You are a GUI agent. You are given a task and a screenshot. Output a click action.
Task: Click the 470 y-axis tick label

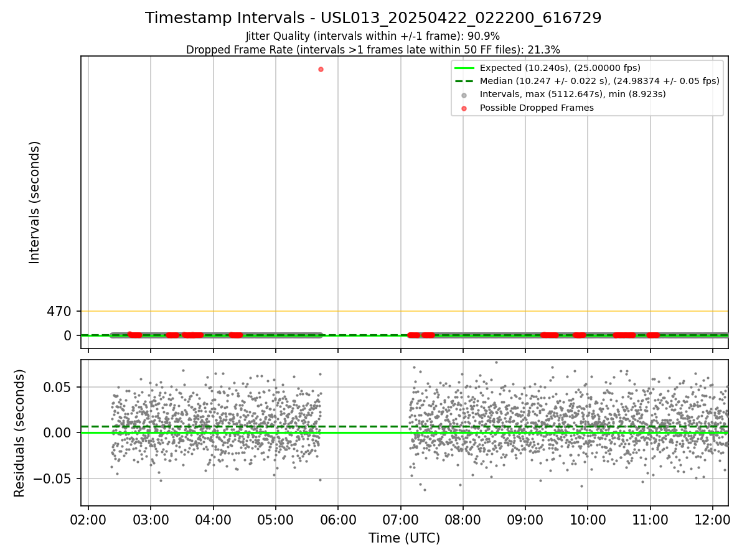pyautogui.click(x=59, y=311)
